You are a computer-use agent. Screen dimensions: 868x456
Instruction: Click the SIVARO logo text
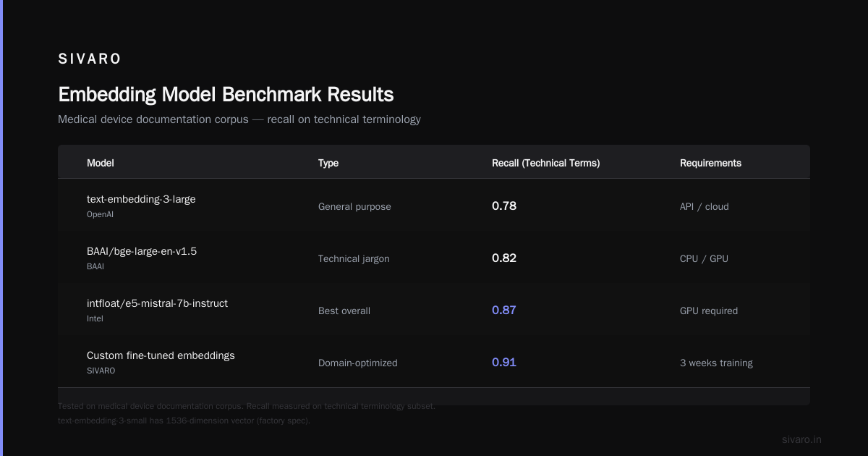coord(90,59)
